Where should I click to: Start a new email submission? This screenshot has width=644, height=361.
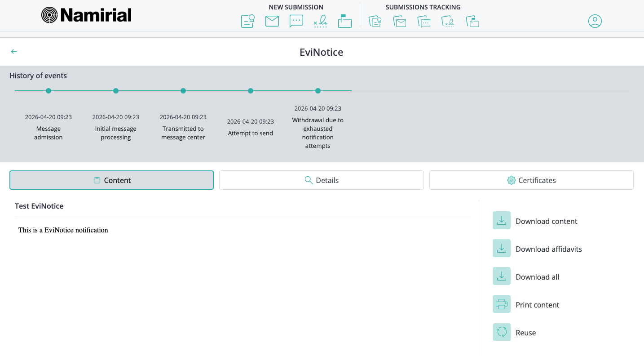click(272, 21)
